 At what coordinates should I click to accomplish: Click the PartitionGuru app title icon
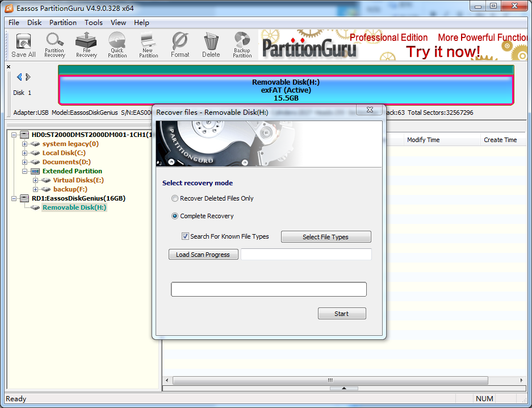tap(9, 8)
